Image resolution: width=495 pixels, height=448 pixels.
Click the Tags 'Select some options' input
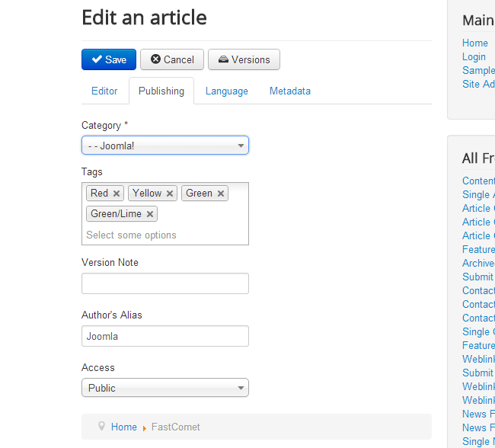tap(152, 235)
